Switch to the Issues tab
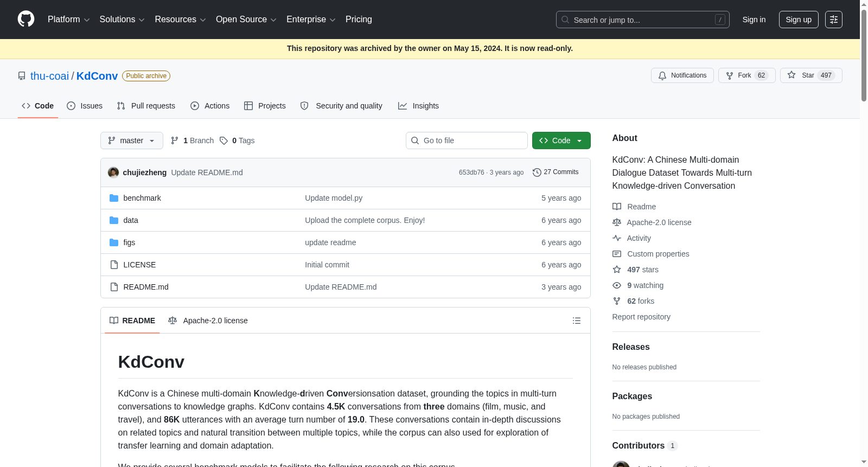 click(x=85, y=106)
